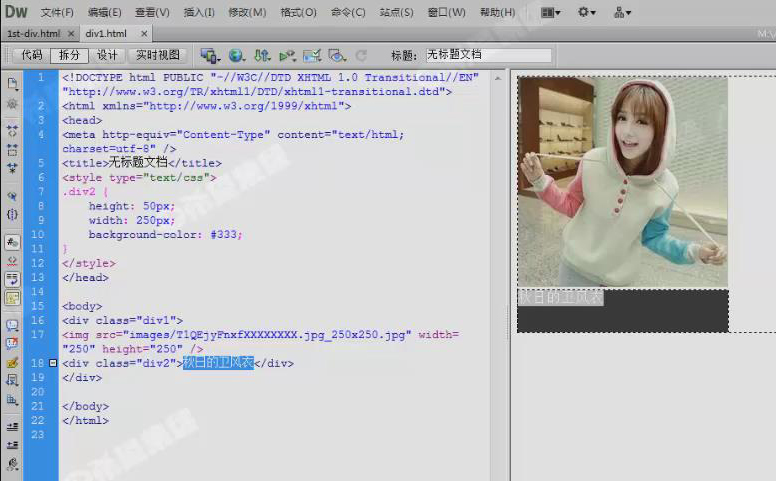This screenshot has height=481, width=776.
Task: Switch to the 1st-div.html tab
Action: 34,33
